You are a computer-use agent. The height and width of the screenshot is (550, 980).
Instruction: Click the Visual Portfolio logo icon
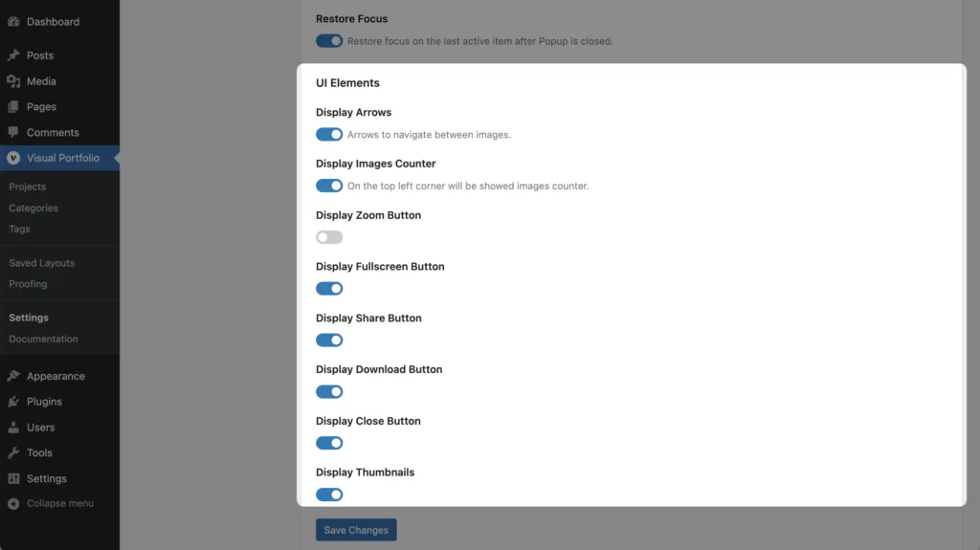[x=13, y=158]
